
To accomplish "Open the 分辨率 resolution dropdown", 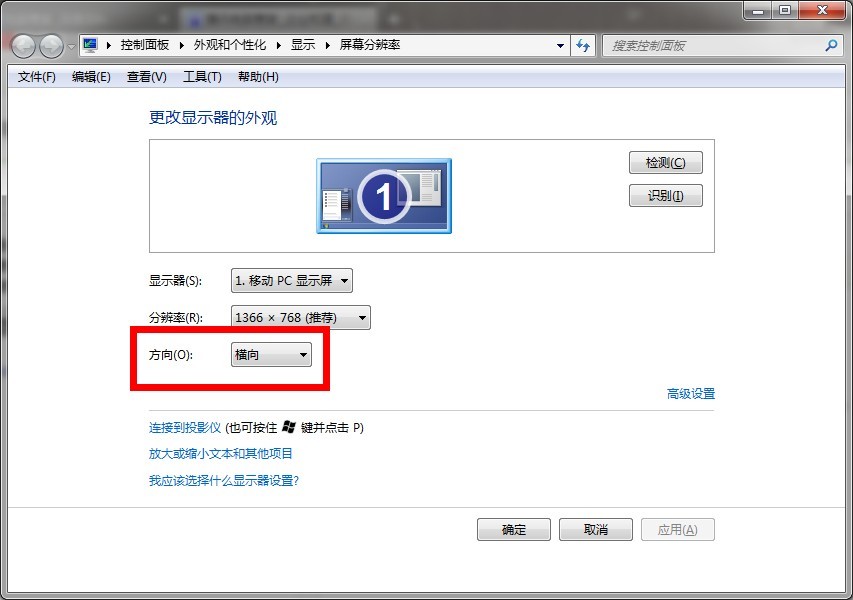I will (x=301, y=318).
